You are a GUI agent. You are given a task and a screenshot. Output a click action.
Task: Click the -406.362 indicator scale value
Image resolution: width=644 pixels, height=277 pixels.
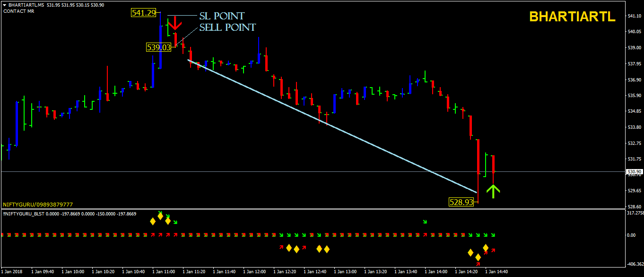point(635,264)
